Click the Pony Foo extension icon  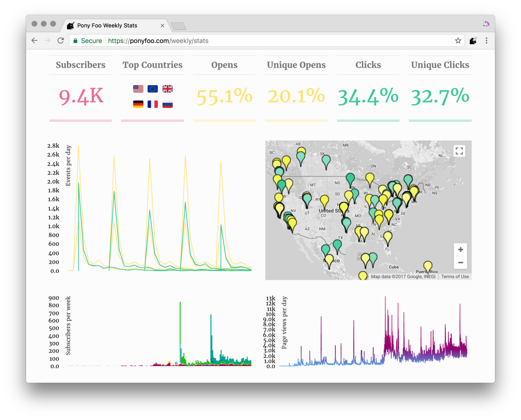[x=473, y=41]
